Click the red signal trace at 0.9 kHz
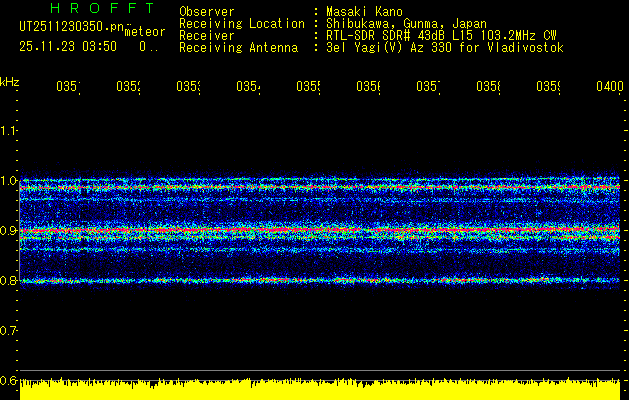 tap(320, 230)
